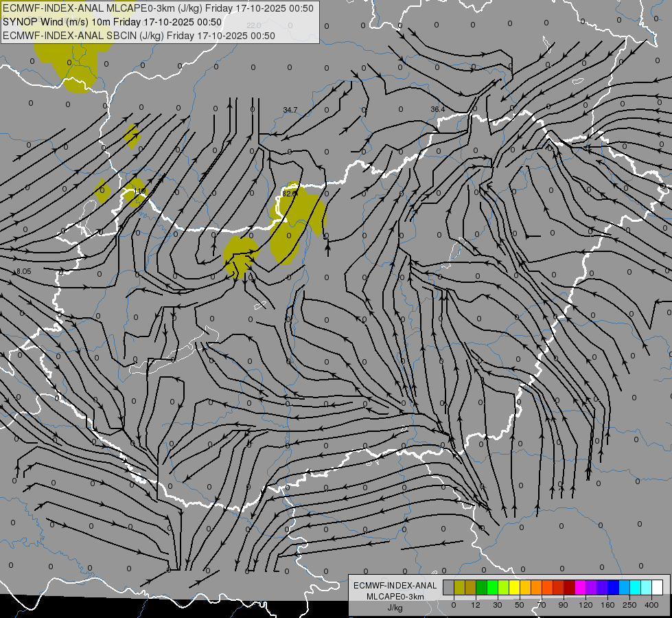Viewport: 672px width, 618px height.
Task: Click the legend tick label 400
Action: pyautogui.click(x=651, y=605)
